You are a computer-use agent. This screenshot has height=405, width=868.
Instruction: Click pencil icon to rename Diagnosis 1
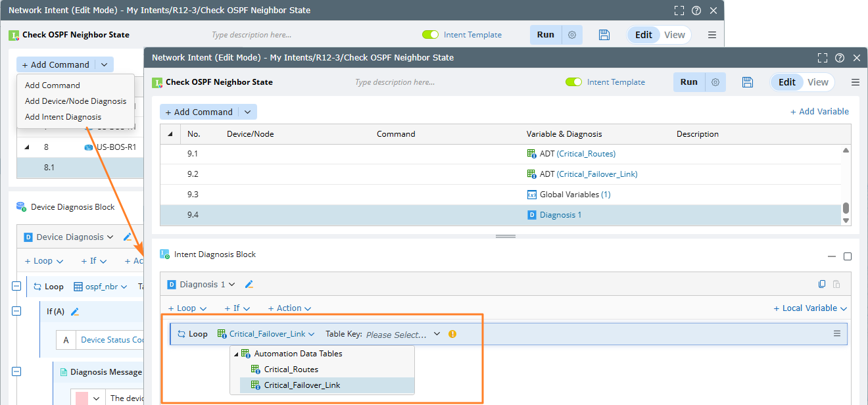[x=249, y=285]
